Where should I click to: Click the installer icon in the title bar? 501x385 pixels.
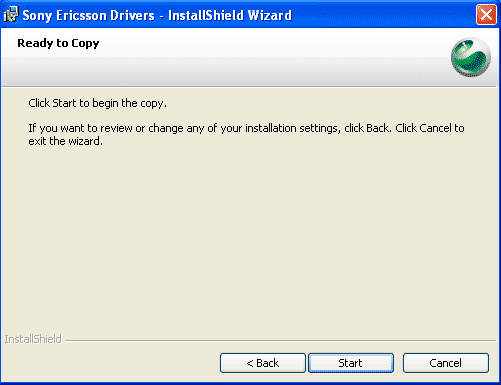pos(11,15)
